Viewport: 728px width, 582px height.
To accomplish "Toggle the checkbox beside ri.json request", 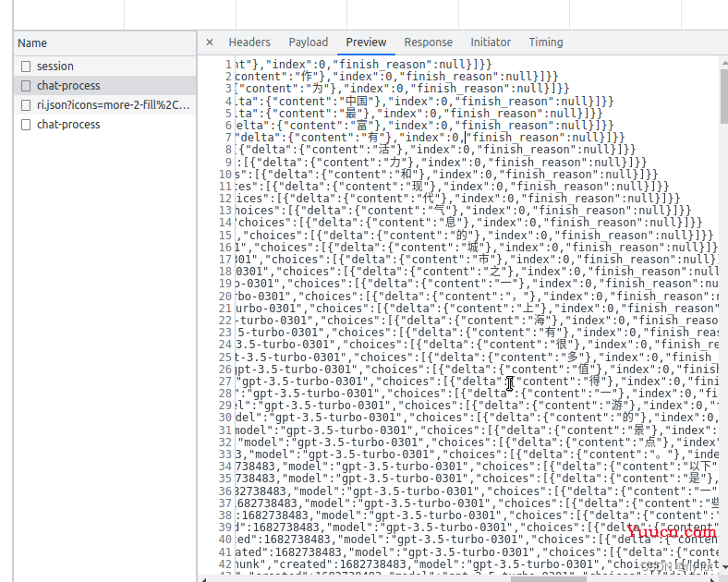I will (26, 105).
